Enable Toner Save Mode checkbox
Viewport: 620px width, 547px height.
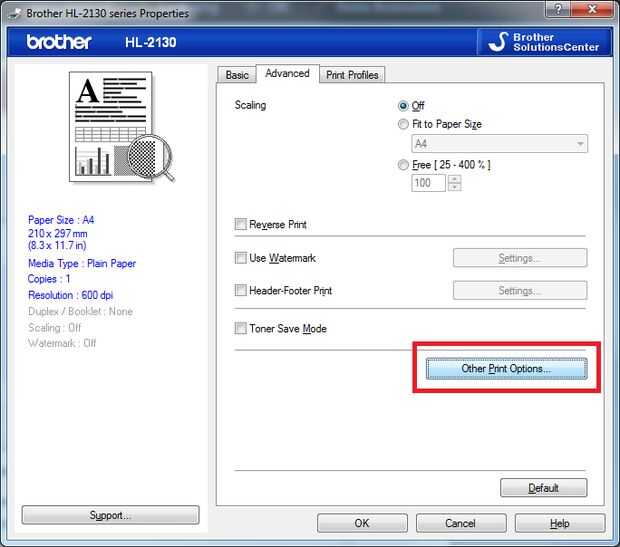240,328
